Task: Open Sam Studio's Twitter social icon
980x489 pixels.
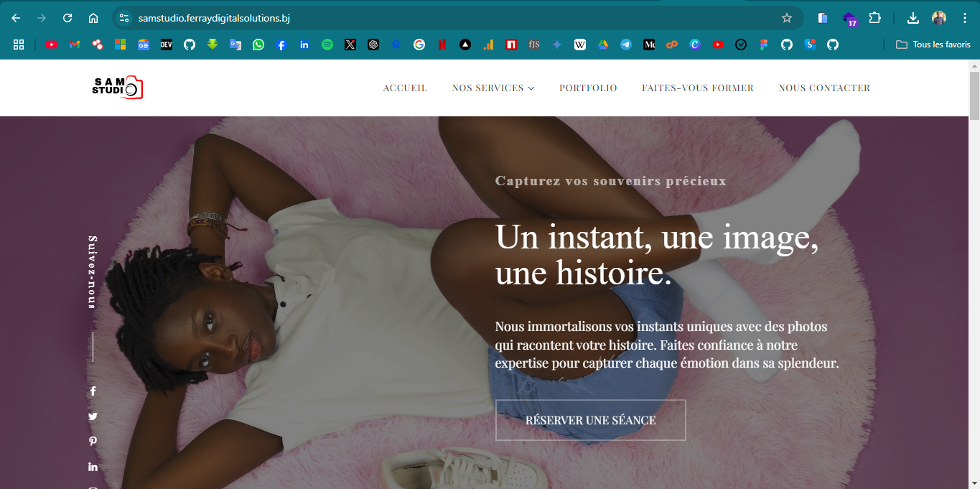Action: [93, 416]
